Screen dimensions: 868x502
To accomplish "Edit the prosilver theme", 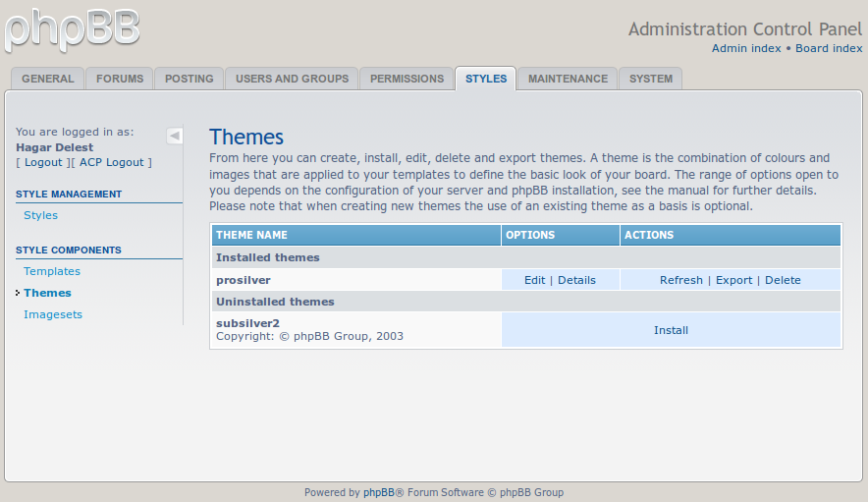I will pos(534,280).
